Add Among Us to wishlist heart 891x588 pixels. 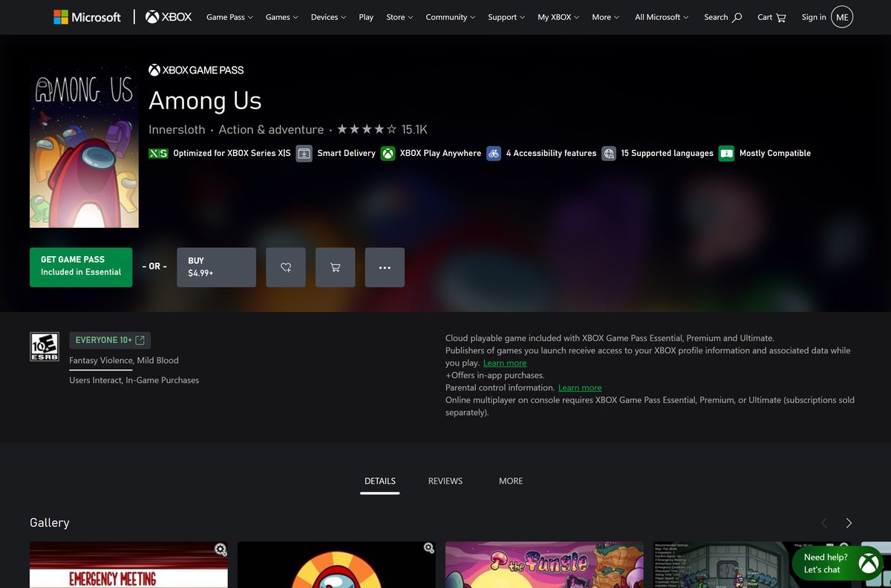tap(286, 267)
